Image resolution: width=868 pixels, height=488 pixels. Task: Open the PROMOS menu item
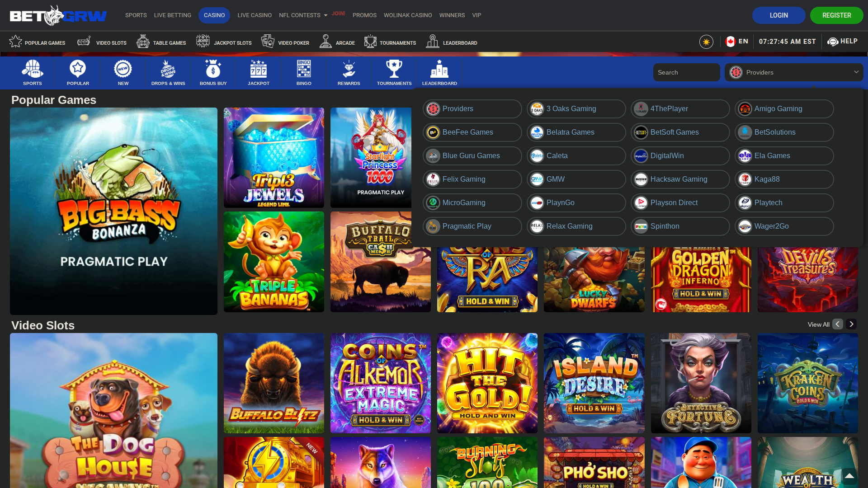[x=364, y=15]
